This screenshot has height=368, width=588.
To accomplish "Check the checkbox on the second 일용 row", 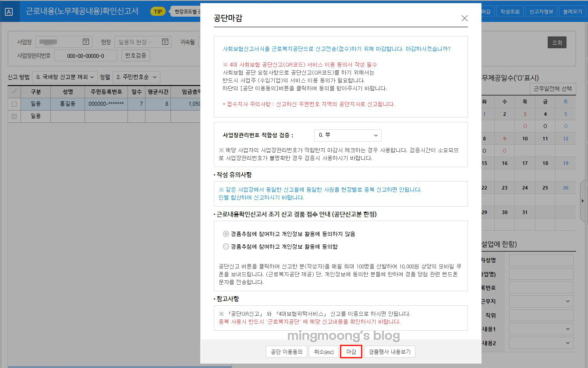I will pos(14,116).
